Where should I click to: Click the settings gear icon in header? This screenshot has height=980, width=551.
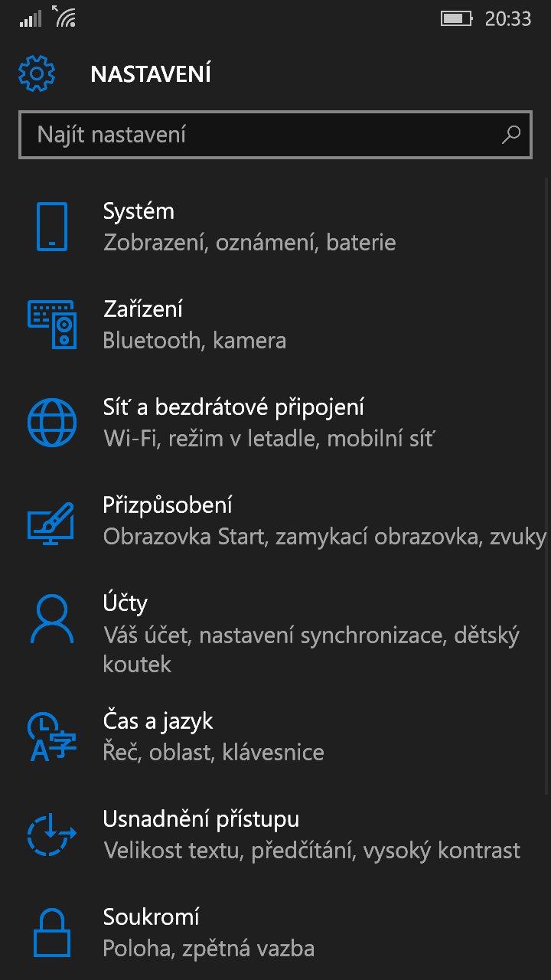click(37, 73)
